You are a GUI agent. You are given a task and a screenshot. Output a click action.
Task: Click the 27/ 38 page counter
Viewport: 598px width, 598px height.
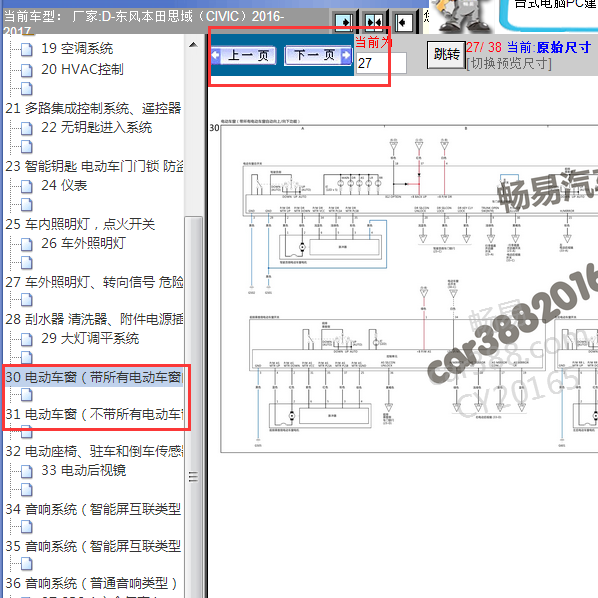tap(484, 47)
